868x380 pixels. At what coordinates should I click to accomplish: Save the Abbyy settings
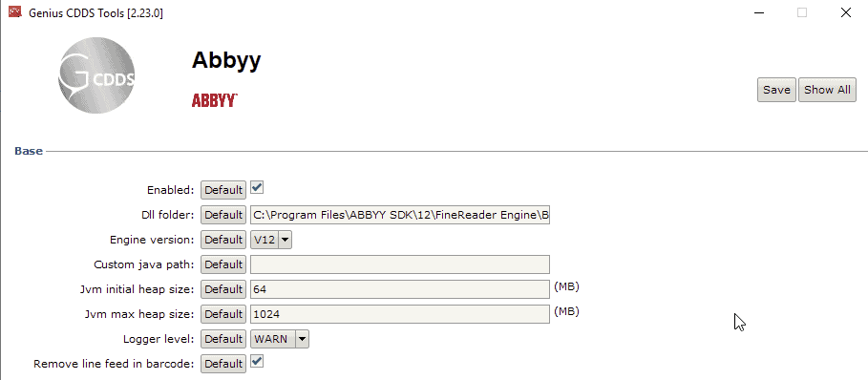tap(776, 90)
